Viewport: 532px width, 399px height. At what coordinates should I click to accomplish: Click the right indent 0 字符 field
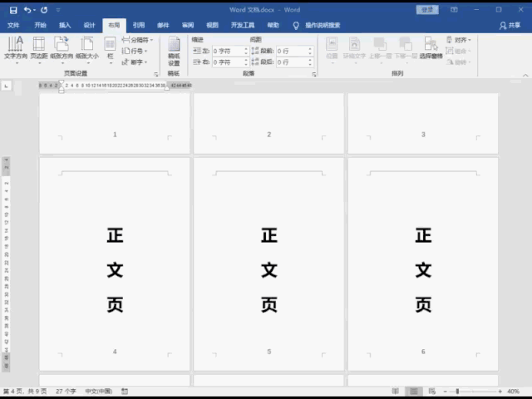tap(228, 62)
